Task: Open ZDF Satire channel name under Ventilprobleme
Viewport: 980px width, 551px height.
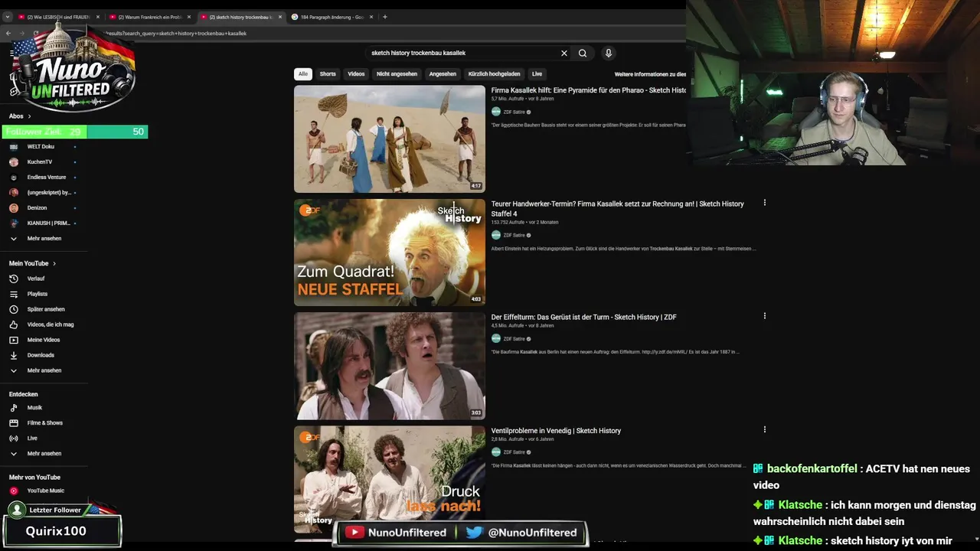Action: 514,452
